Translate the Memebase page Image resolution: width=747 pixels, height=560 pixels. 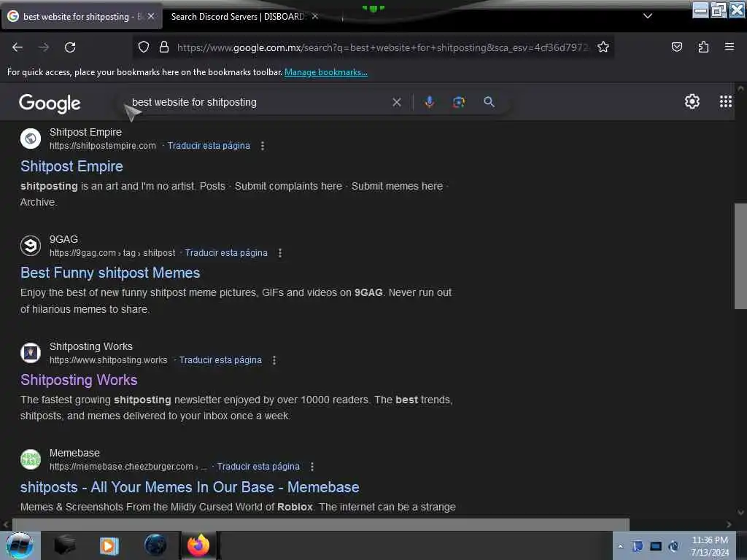point(258,467)
